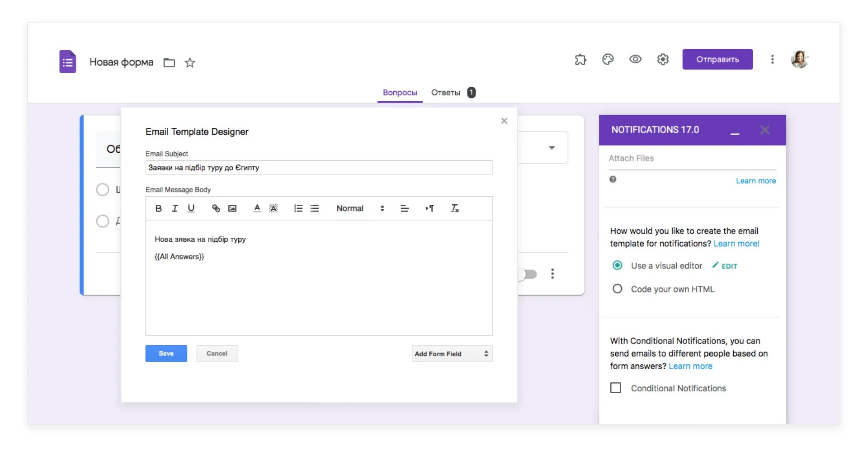Select second radio option in form question
868x452 pixels.
pos(103,221)
